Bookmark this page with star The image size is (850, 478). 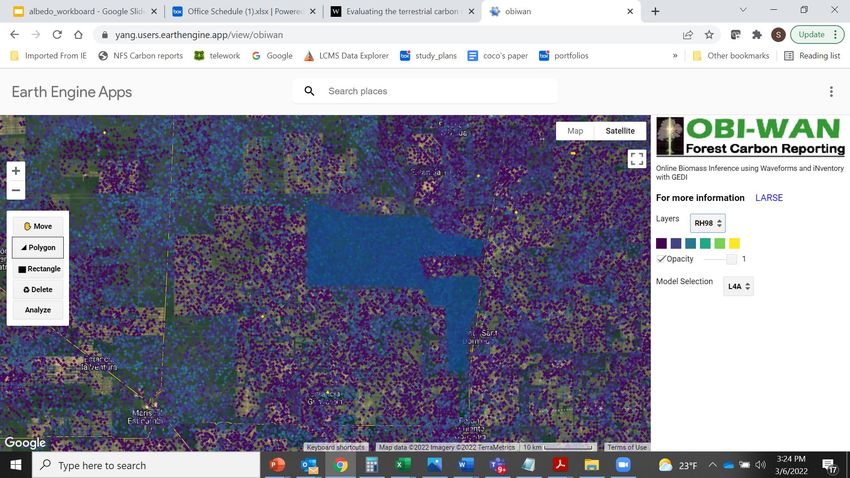[709, 35]
